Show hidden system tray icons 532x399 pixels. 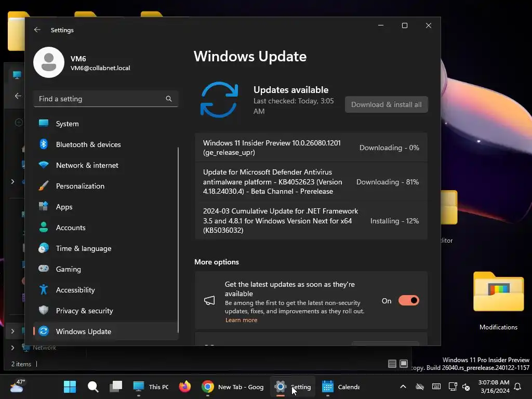tap(403, 387)
